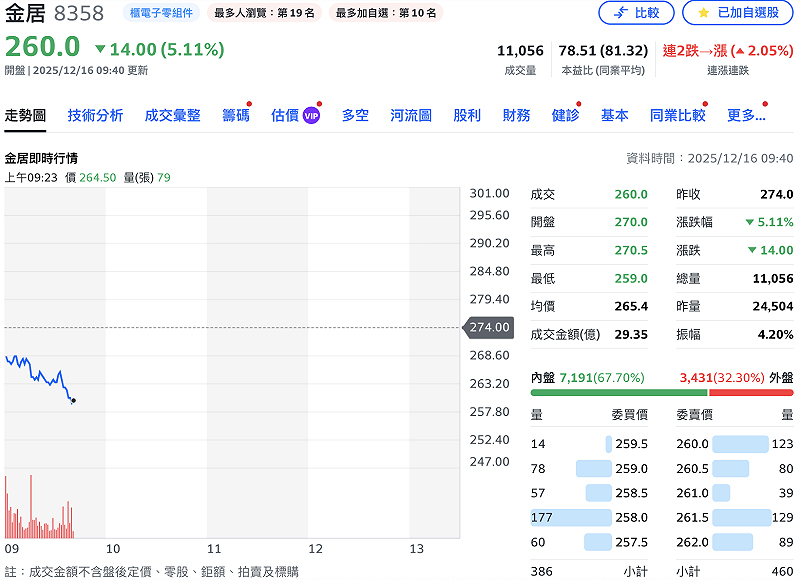Screen dimensions: 800x580
Task: Open the 財務 tab
Action: pyautogui.click(x=516, y=115)
